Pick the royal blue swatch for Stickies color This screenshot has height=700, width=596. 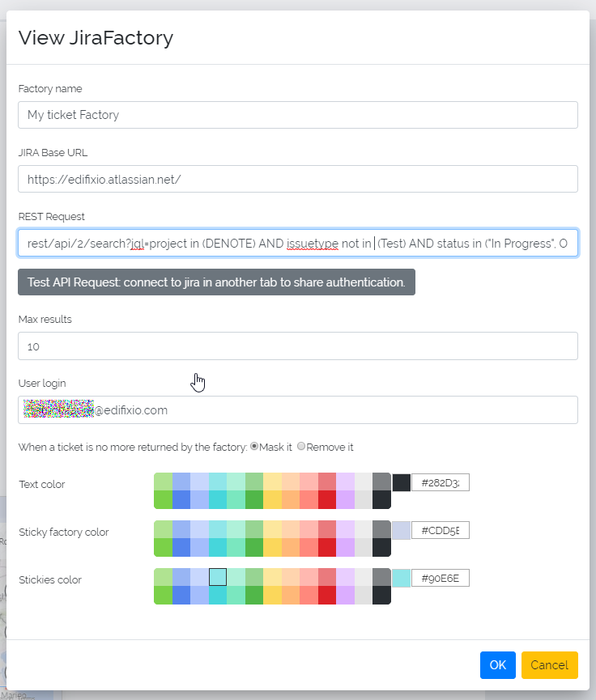pyautogui.click(x=181, y=595)
